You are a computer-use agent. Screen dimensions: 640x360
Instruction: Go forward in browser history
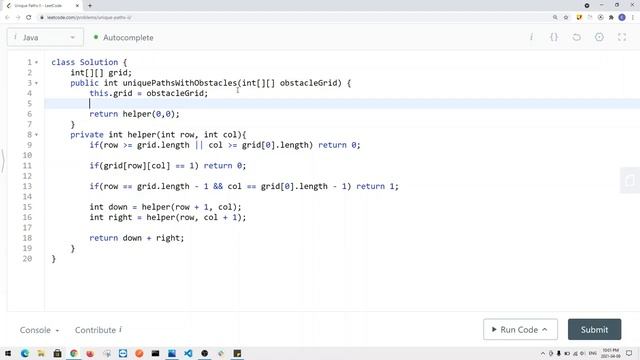(18, 18)
